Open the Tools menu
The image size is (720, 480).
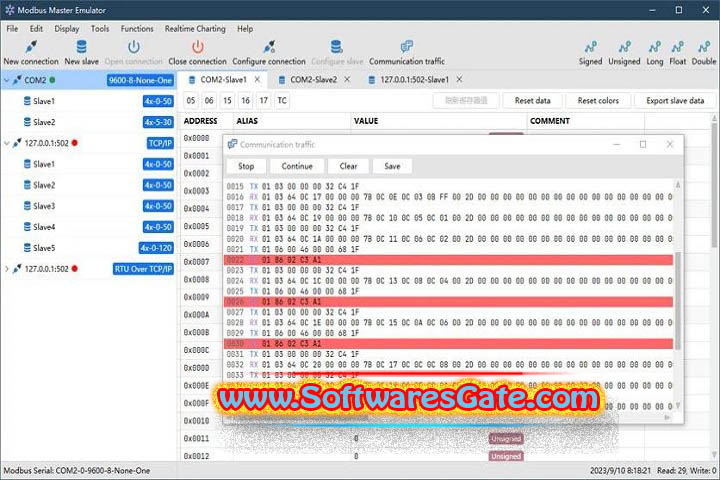pos(100,29)
